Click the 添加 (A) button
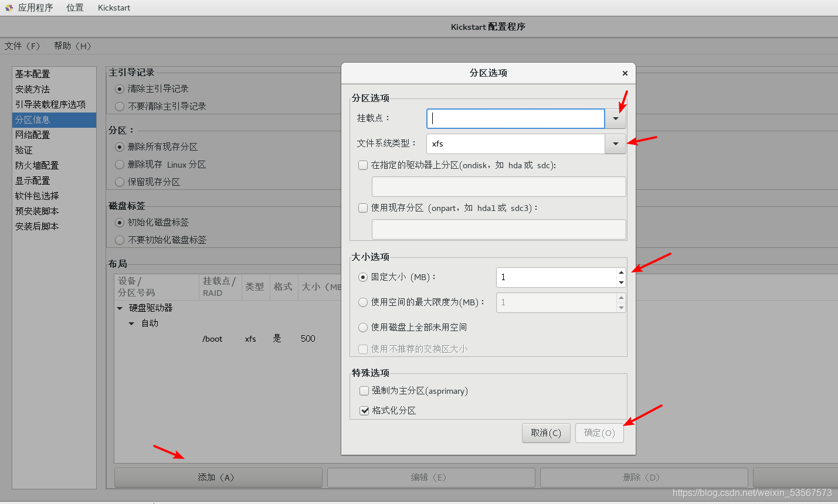This screenshot has width=838, height=504. coord(218,478)
